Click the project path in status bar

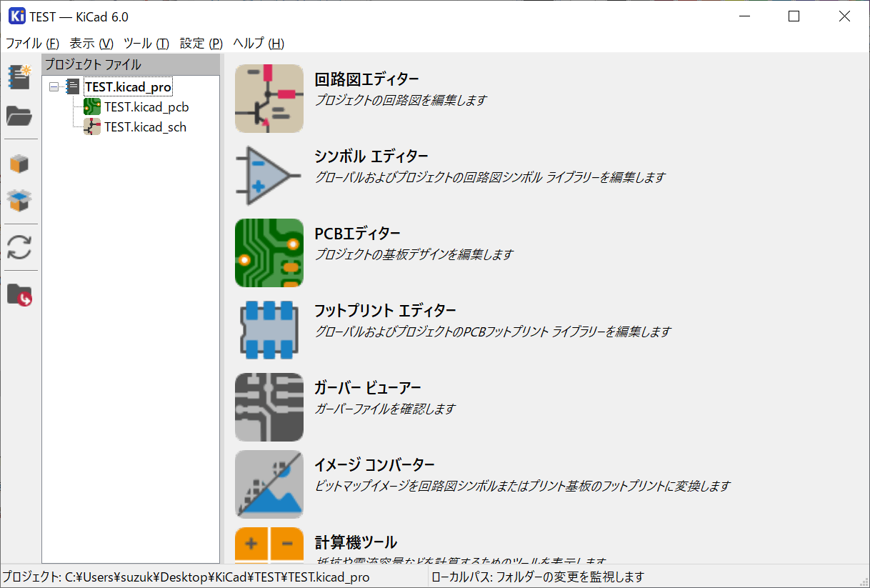point(186,577)
